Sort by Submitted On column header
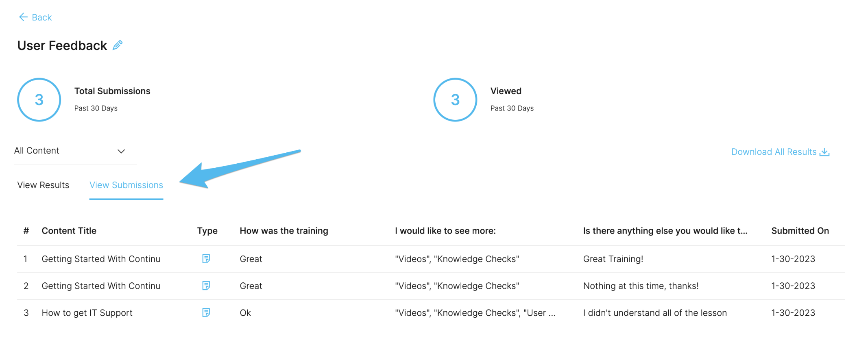The image size is (868, 338). coord(800,231)
